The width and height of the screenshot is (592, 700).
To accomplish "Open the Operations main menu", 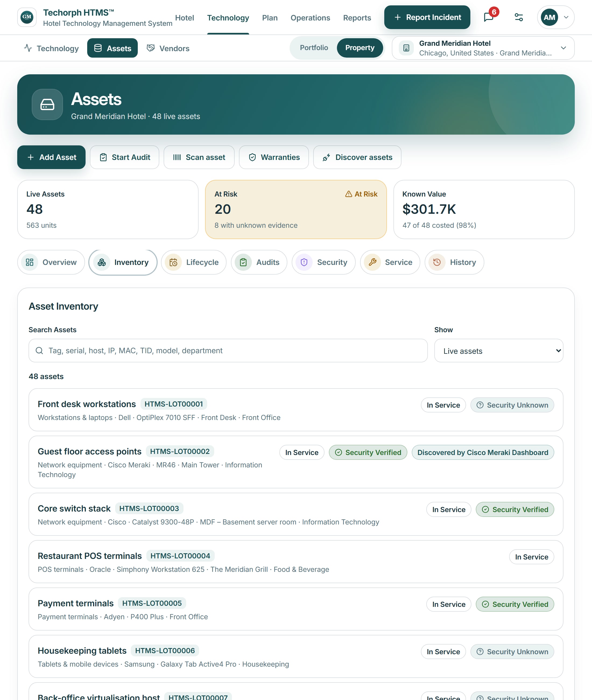I will tap(310, 17).
